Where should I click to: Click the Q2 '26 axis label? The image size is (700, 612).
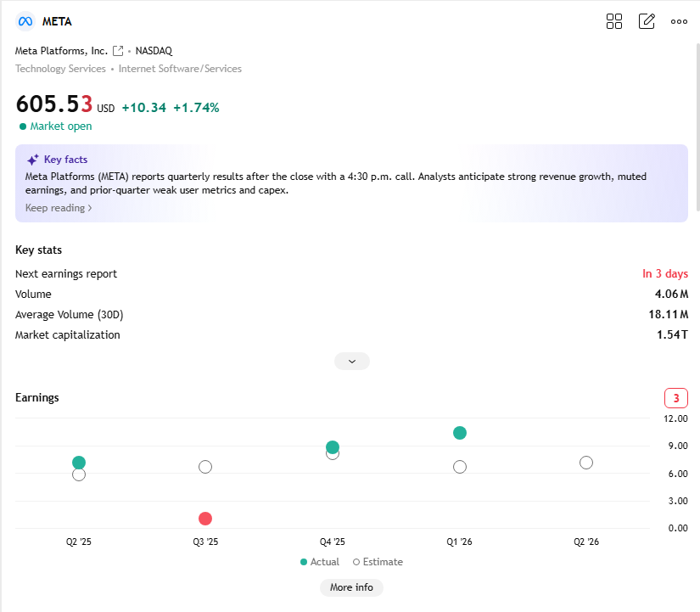pos(586,542)
